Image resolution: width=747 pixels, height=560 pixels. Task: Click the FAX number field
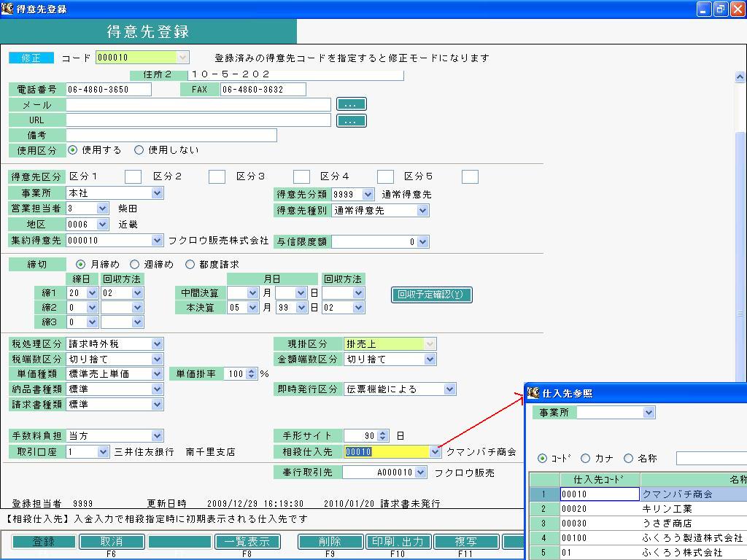[x=263, y=90]
